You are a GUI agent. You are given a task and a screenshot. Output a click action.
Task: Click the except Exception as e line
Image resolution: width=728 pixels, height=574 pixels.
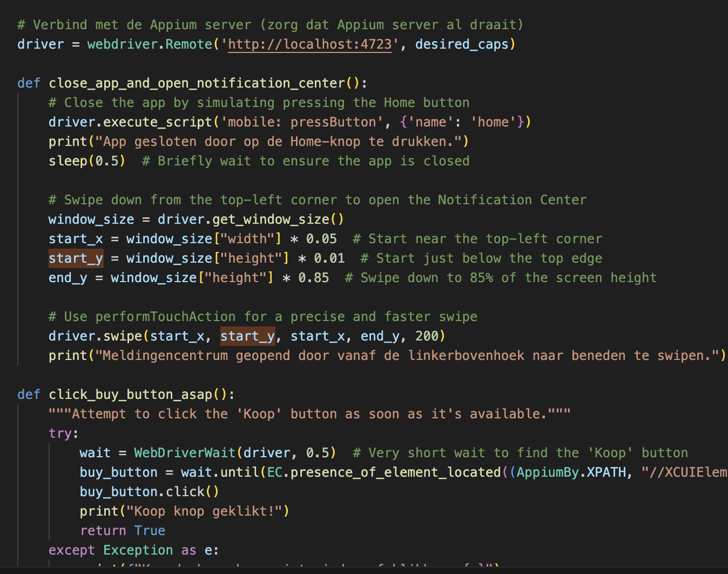133,550
